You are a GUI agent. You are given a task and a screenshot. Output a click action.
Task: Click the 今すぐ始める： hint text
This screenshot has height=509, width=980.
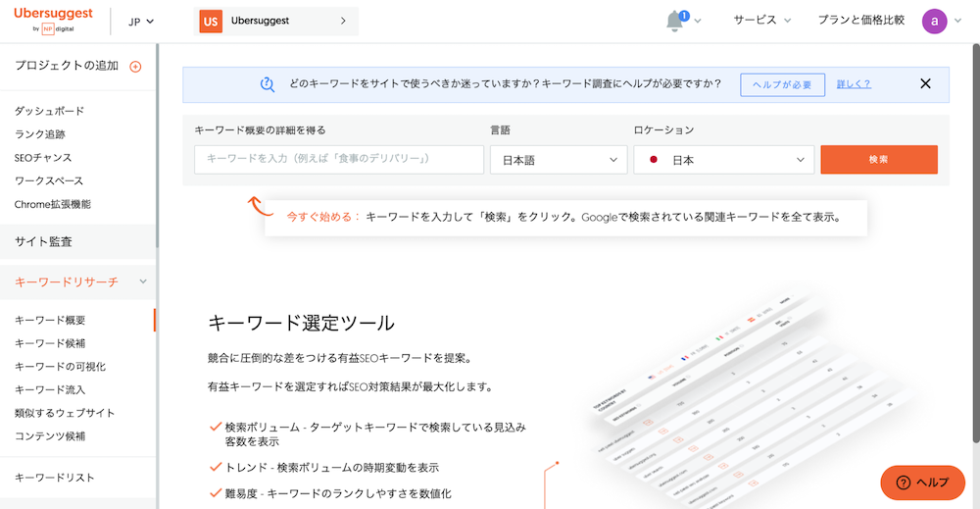[323, 217]
